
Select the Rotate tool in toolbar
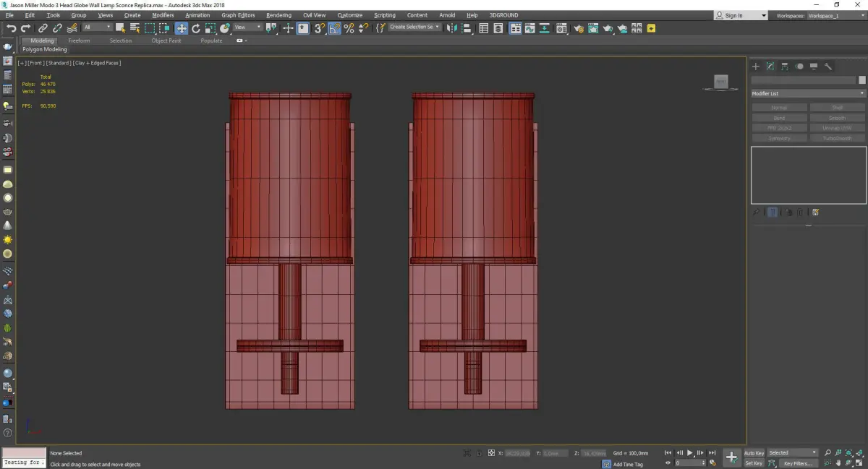point(195,28)
